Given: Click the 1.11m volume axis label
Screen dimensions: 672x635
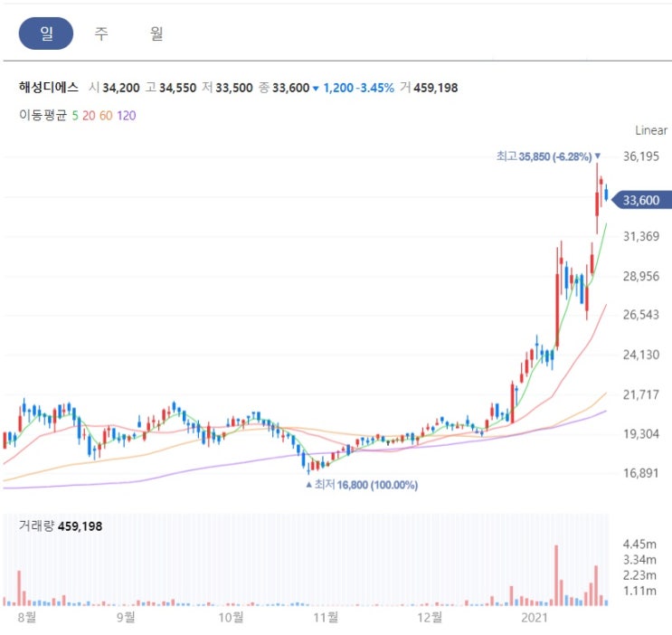Looking at the screenshot, I should tap(639, 591).
